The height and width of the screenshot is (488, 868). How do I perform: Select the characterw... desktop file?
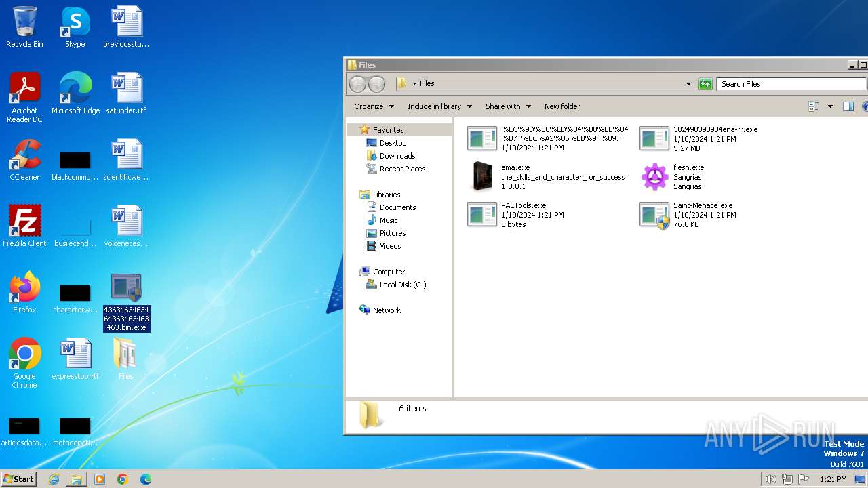click(75, 298)
